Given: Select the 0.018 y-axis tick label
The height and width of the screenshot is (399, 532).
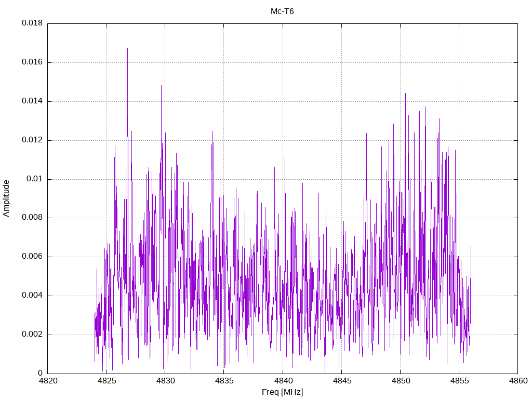Looking at the screenshot, I should point(32,23).
